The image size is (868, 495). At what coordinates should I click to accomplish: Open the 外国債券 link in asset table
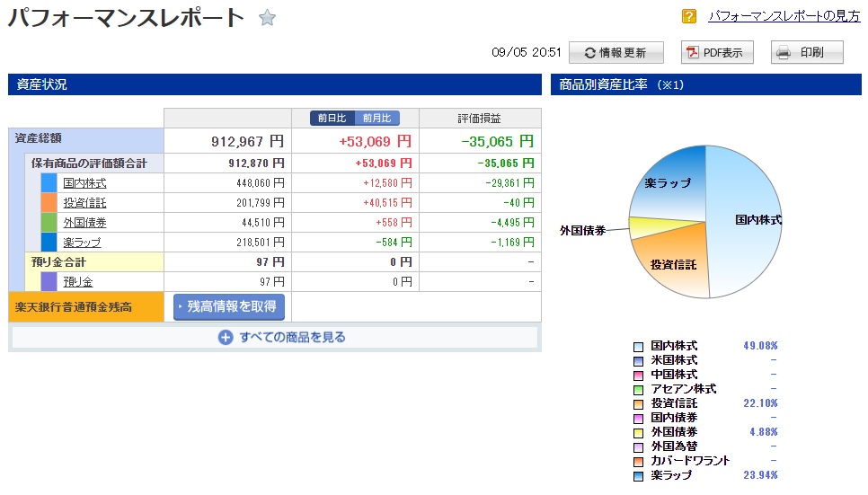(x=84, y=223)
